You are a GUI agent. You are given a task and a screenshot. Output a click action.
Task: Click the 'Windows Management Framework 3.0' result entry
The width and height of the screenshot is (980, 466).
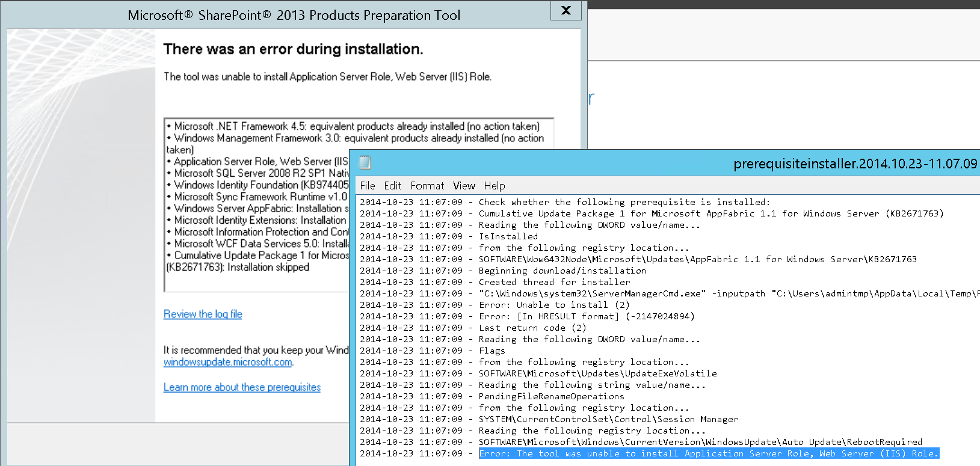click(355, 144)
